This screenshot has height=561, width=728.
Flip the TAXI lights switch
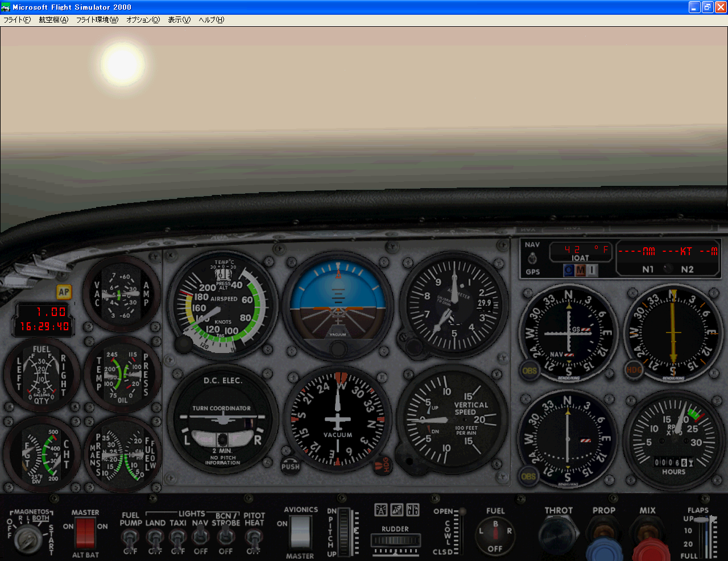[x=178, y=539]
